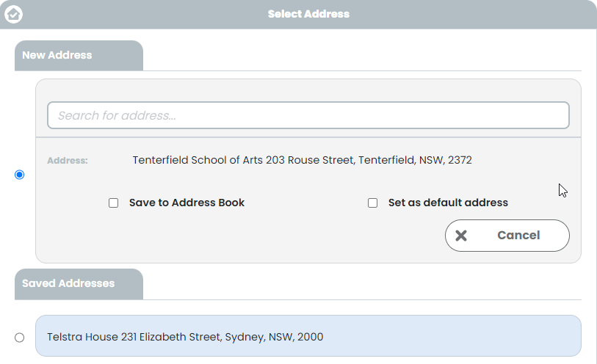597x364 pixels.
Task: Click 'NSW, 2372' in new address
Action: pyautogui.click(x=446, y=160)
